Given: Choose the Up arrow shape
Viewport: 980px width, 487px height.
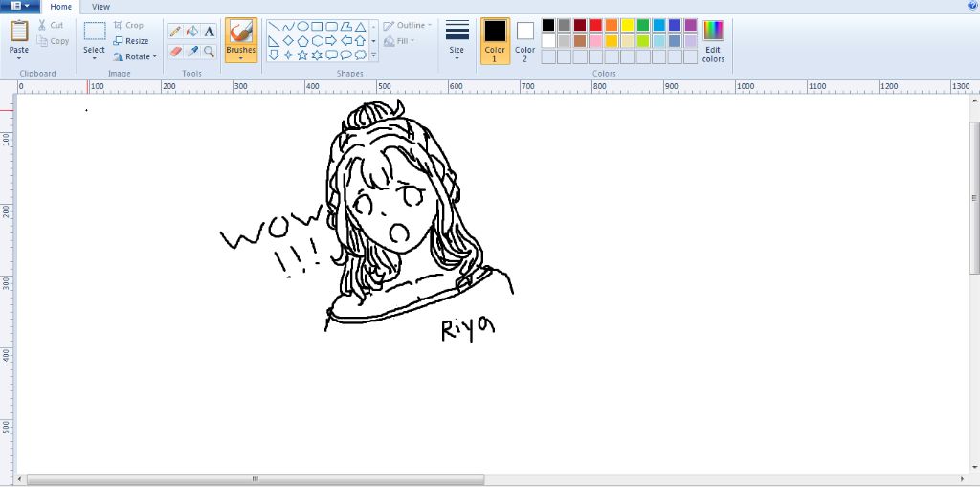Looking at the screenshot, I should click(360, 40).
